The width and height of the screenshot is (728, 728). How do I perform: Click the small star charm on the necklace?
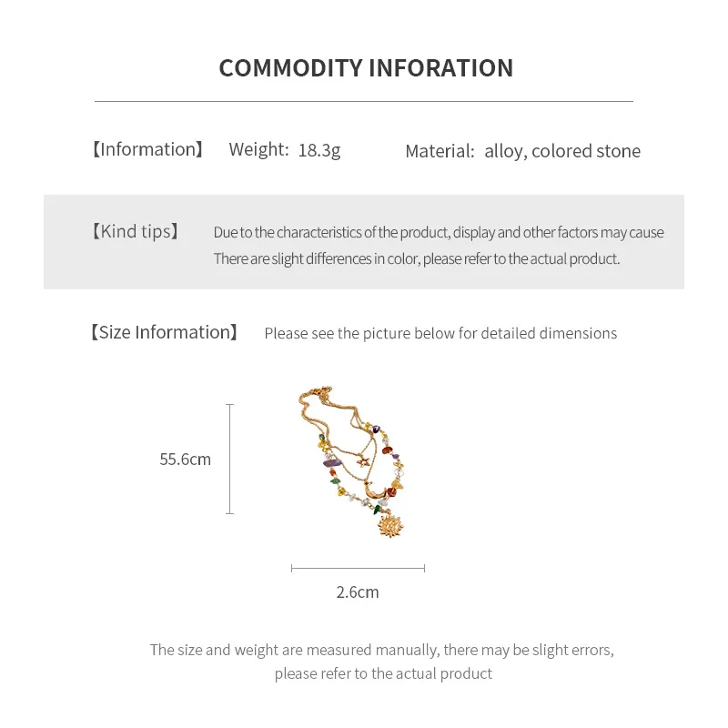point(363,461)
